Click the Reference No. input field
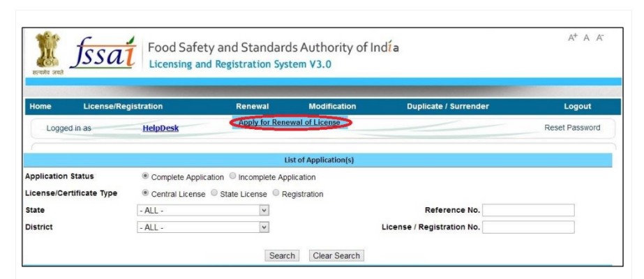 coord(528,210)
